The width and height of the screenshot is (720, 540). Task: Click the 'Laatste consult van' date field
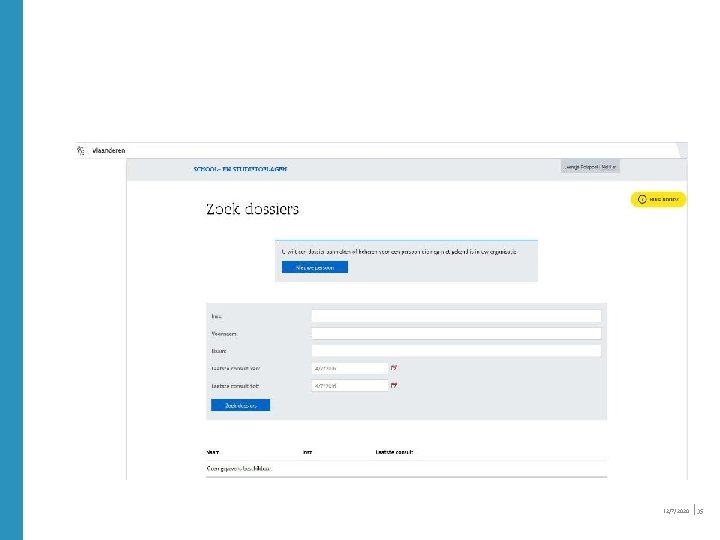(350, 368)
